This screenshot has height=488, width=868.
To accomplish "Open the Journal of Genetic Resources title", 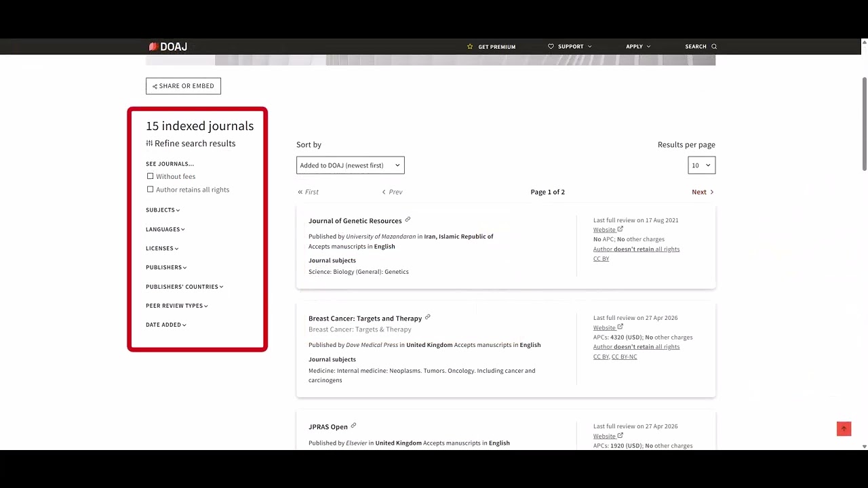I will [355, 221].
